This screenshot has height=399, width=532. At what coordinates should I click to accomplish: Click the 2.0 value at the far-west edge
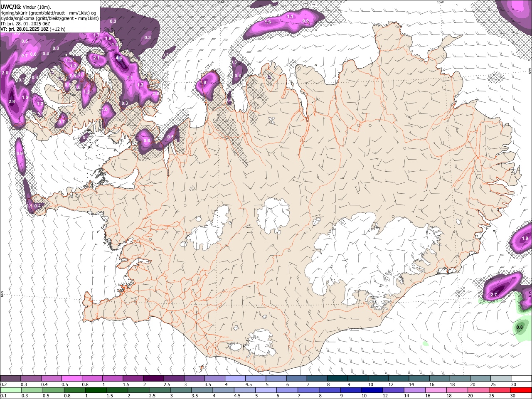[5, 73]
